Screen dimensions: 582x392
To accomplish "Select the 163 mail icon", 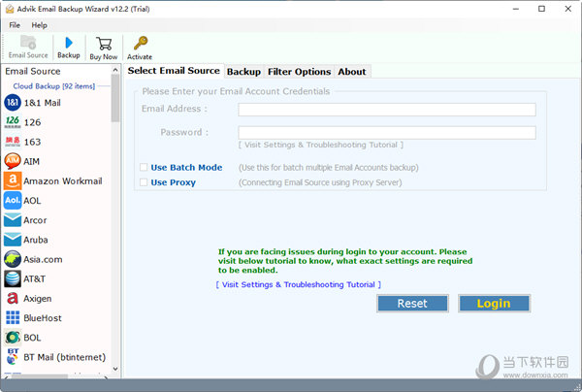I will click(13, 142).
